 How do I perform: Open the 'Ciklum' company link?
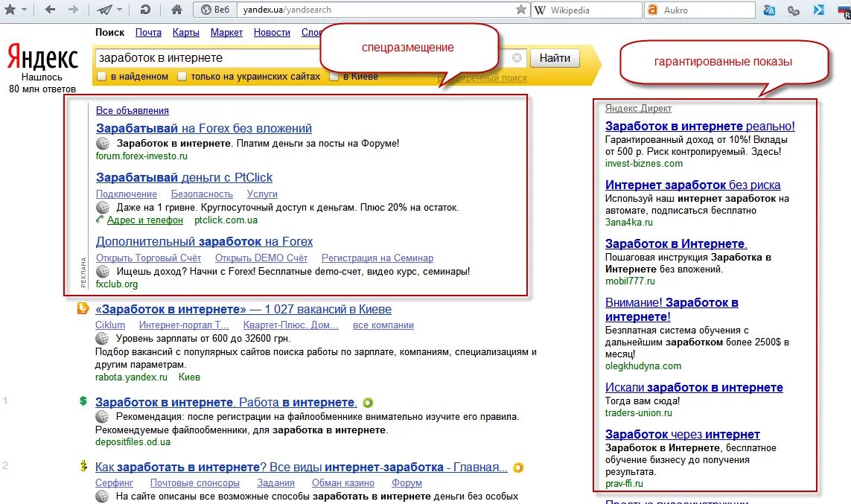(110, 325)
